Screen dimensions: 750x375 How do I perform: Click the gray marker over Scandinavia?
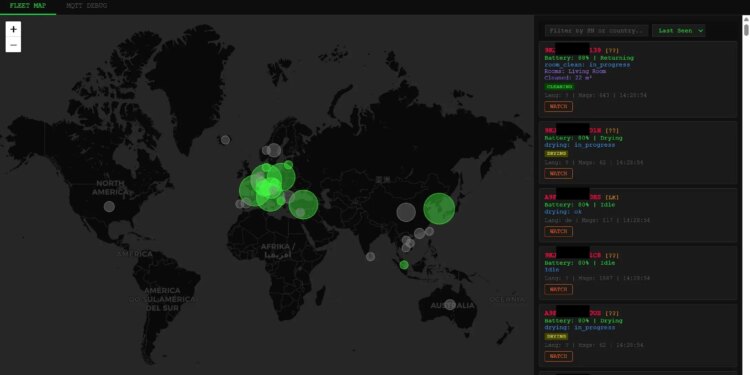click(274, 150)
